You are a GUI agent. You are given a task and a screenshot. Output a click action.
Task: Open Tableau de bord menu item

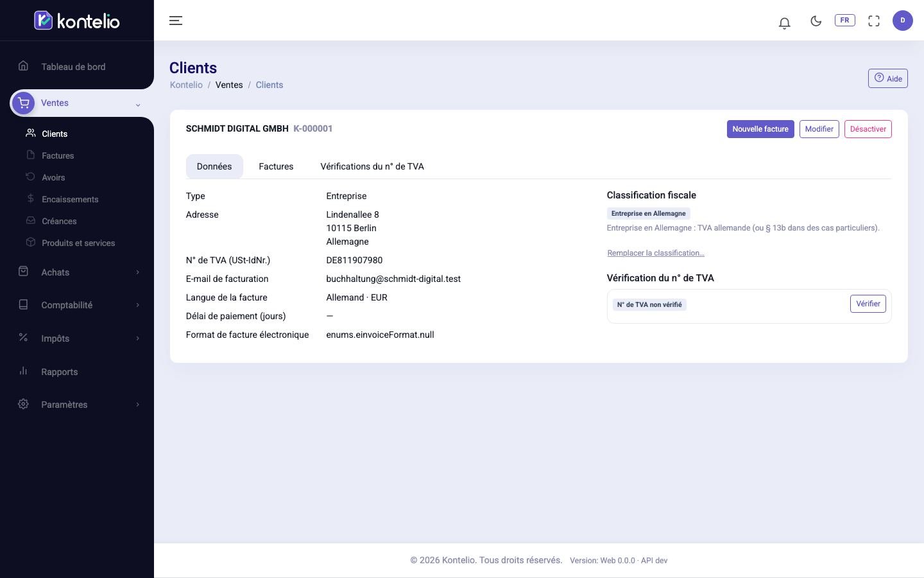[x=73, y=67]
